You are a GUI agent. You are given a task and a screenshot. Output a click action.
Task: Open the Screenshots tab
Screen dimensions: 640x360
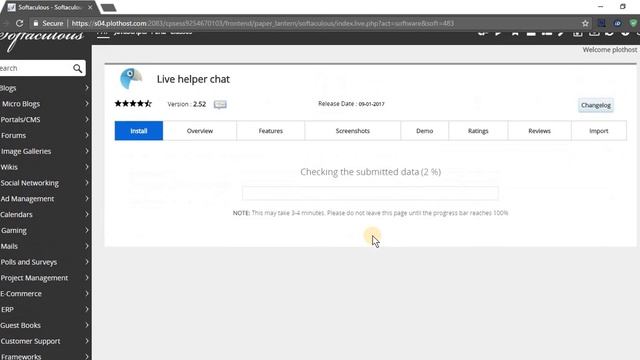tap(353, 131)
